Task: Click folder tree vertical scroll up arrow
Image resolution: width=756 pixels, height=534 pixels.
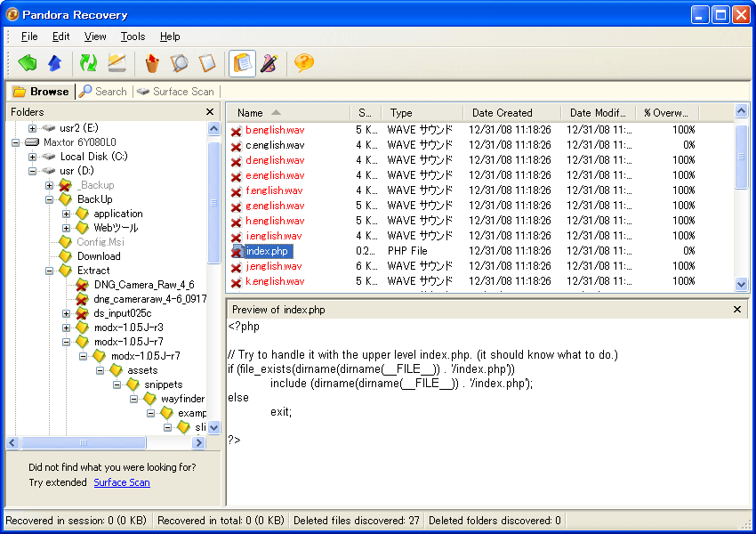Action: pyautogui.click(x=213, y=128)
